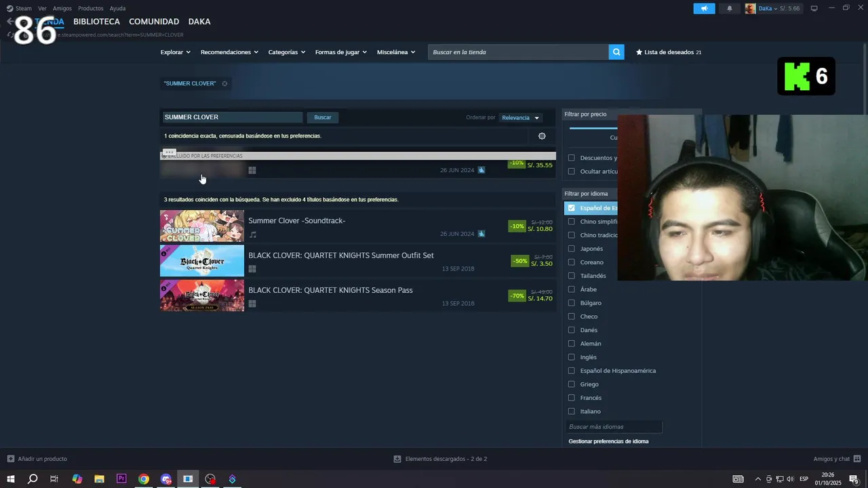Open the DAKA profile tab
This screenshot has height=488, width=868.
pos(199,22)
